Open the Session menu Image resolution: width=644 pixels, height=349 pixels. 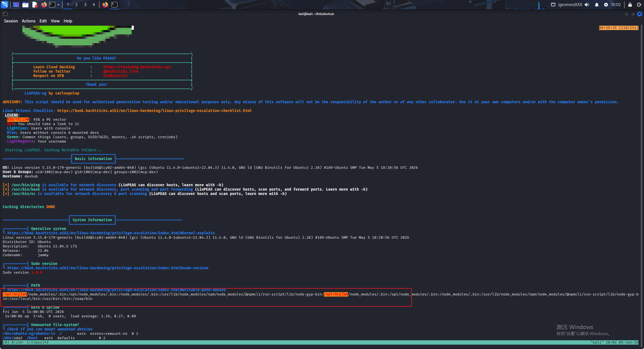[11, 21]
